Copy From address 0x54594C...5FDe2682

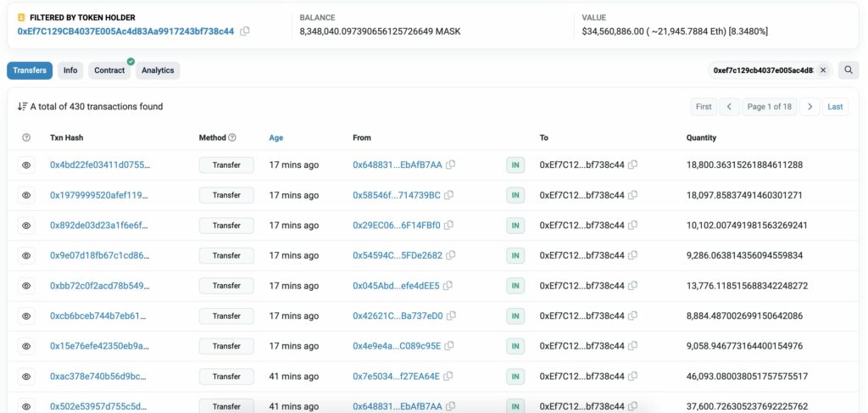(451, 255)
